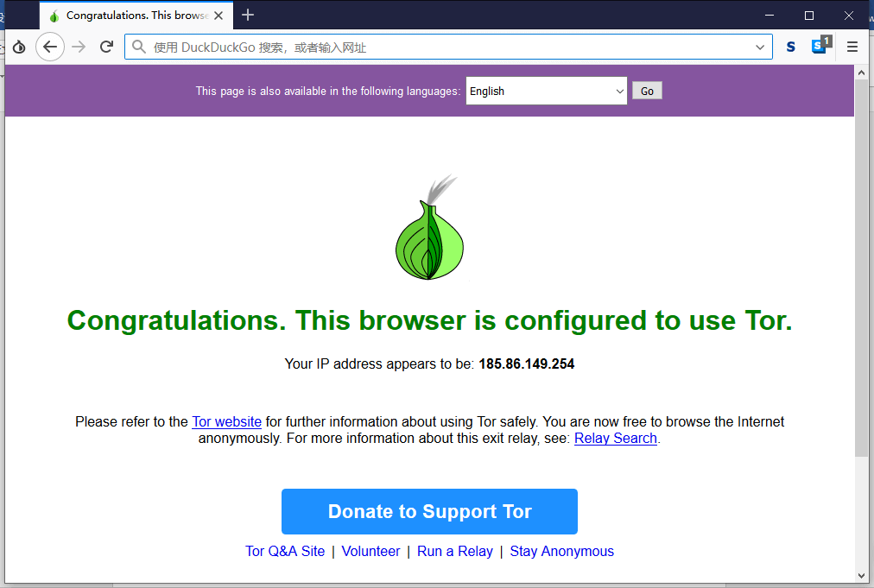Click the green Tor onion logo image
874x588 pixels.
pos(429,227)
